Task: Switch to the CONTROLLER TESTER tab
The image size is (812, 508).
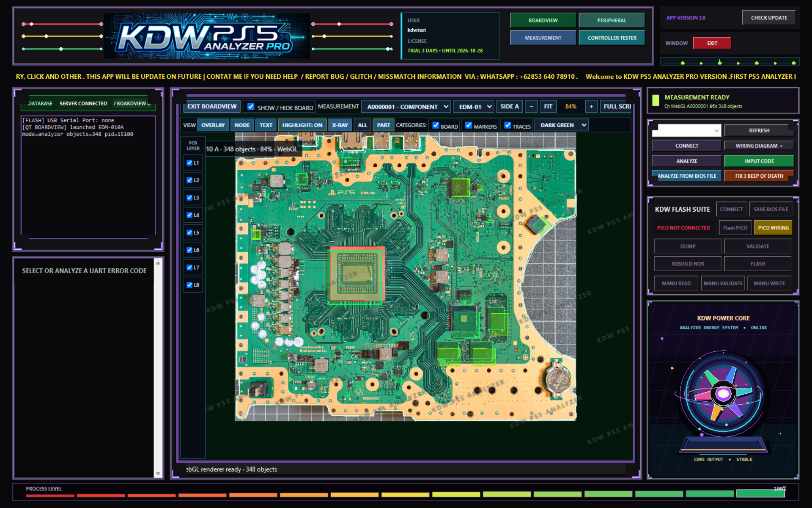Action: pyautogui.click(x=612, y=38)
